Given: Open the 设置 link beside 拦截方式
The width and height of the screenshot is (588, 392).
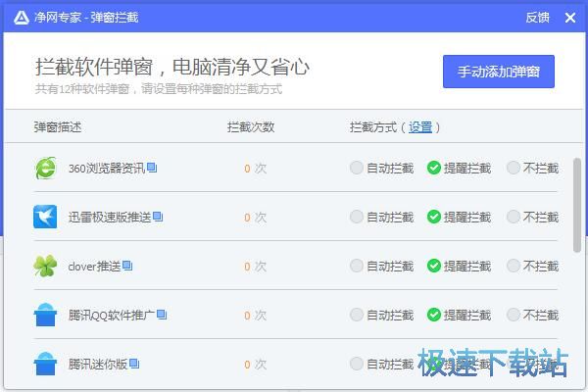Looking at the screenshot, I should (x=420, y=127).
